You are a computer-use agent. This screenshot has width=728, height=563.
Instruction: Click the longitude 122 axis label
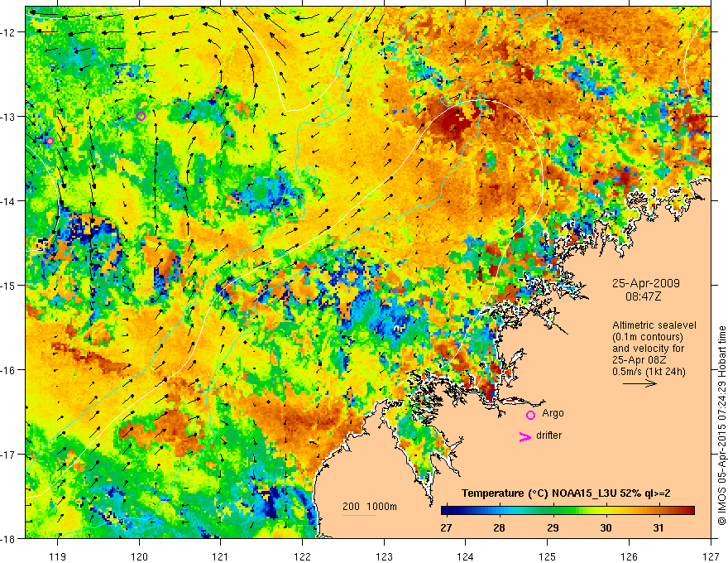(302, 556)
